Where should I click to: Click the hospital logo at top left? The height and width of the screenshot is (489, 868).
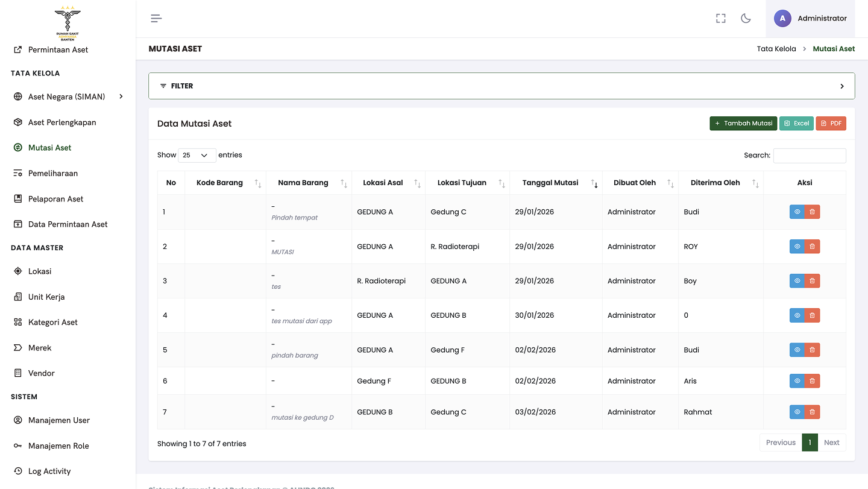[68, 24]
